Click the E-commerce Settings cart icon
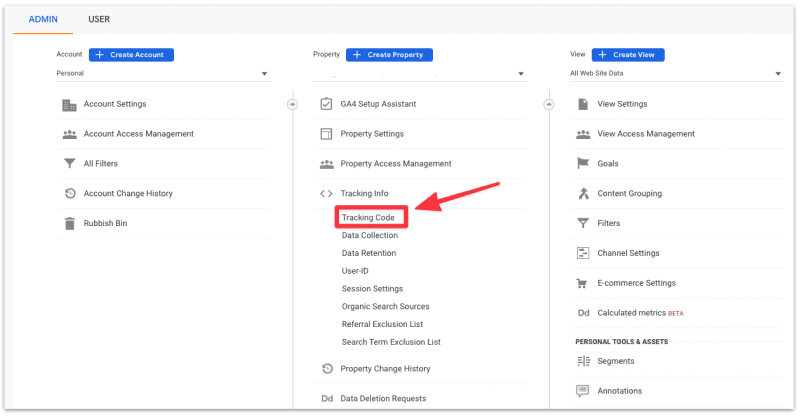This screenshot has height=416, width=800. pos(583,283)
